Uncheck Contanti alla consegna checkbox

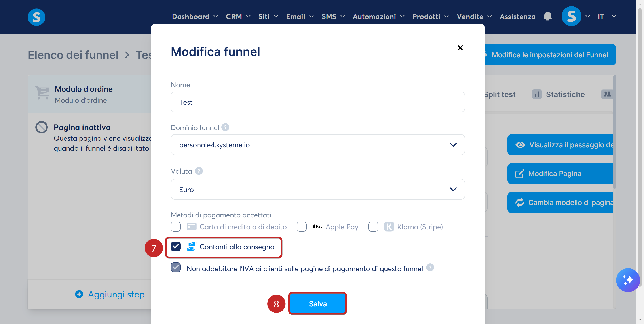(x=176, y=247)
